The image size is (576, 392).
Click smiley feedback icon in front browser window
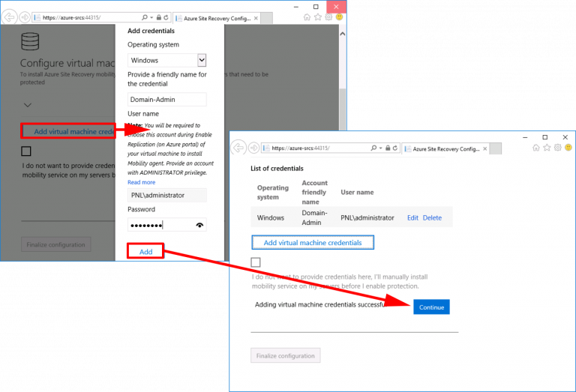pos(568,148)
